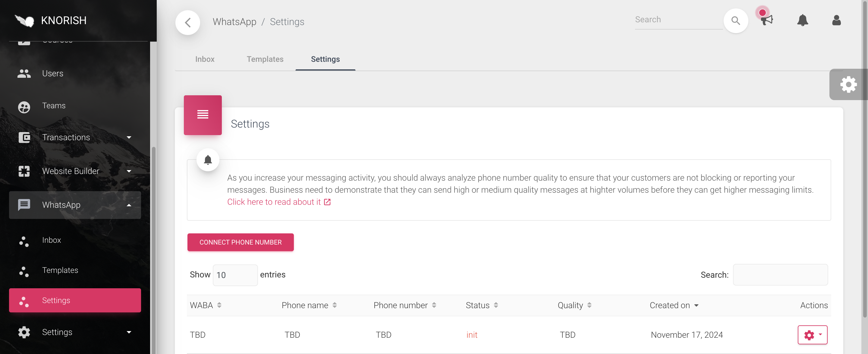Viewport: 868px width, 354px height.
Task: Open Users in the sidebar
Action: (52, 74)
